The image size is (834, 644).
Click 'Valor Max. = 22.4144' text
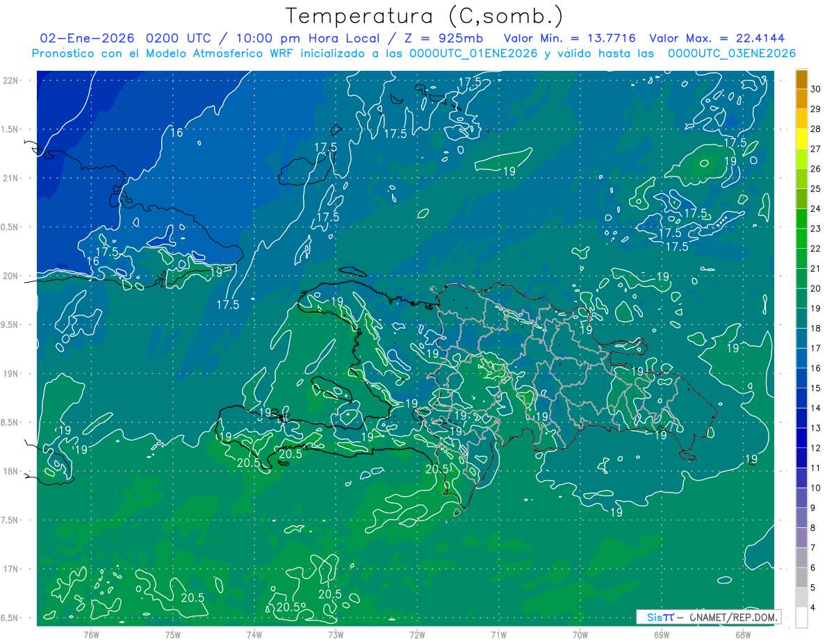click(717, 38)
